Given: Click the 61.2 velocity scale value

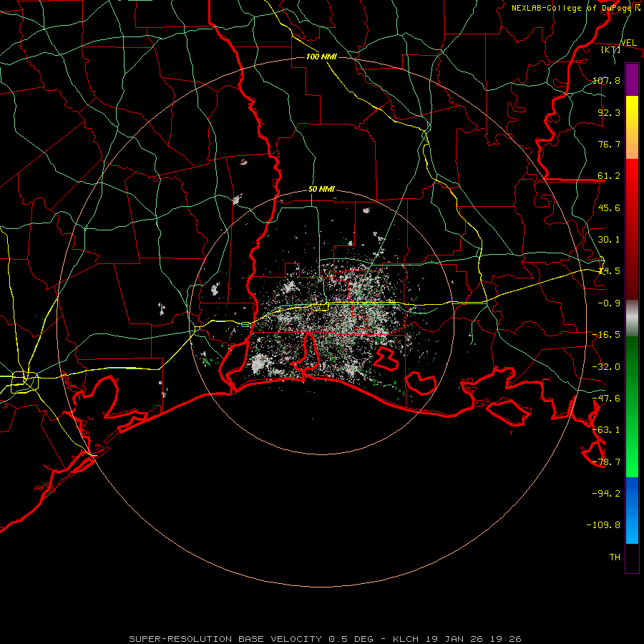Looking at the screenshot, I should (609, 176).
